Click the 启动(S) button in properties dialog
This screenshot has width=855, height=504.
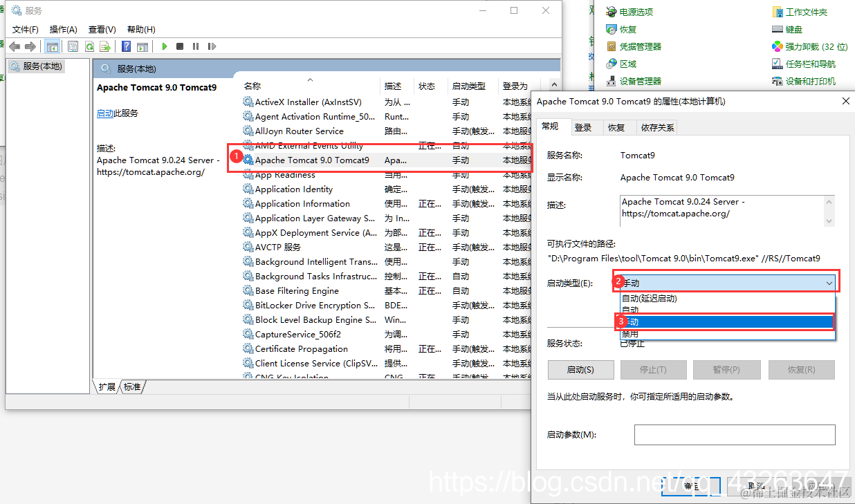pyautogui.click(x=580, y=369)
